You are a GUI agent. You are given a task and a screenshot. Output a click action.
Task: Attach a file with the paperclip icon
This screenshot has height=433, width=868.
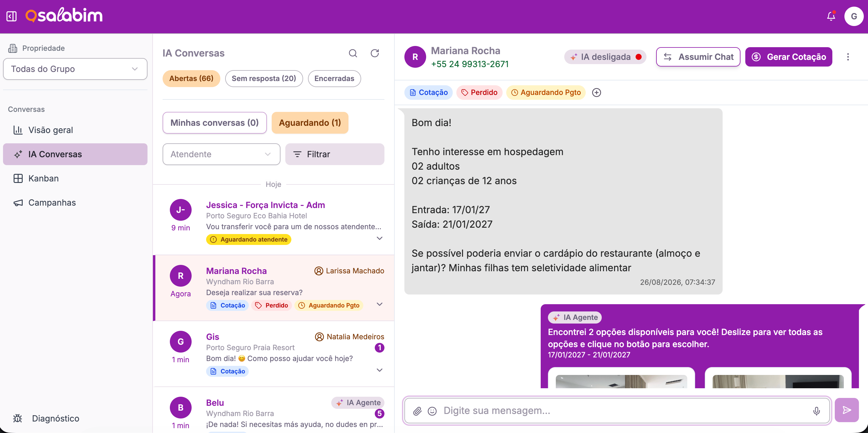click(x=417, y=411)
